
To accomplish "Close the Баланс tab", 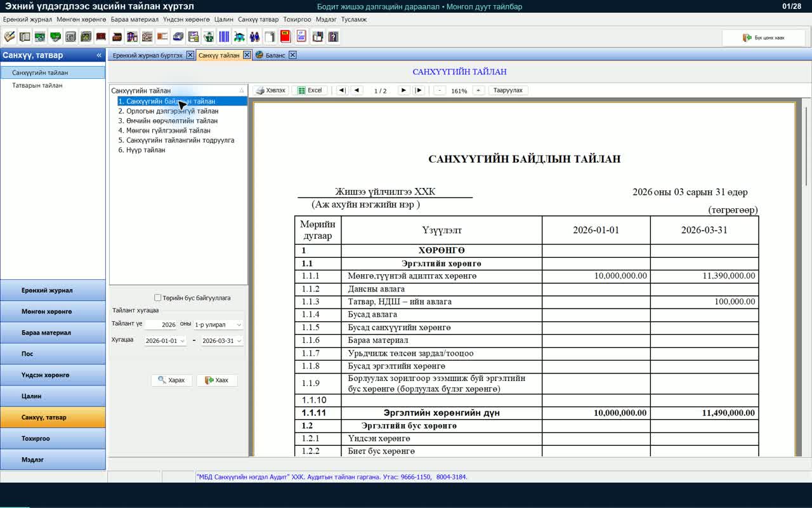I will click(292, 55).
